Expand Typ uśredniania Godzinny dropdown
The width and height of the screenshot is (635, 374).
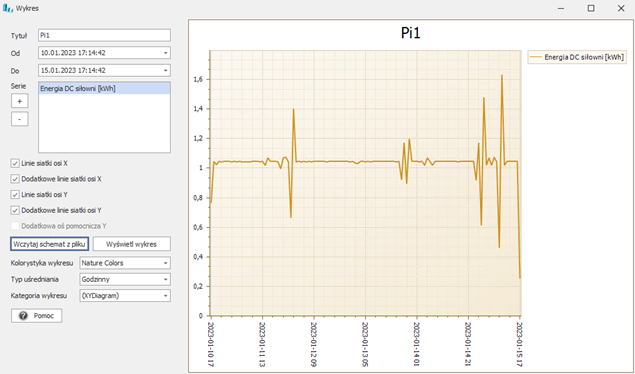(165, 279)
